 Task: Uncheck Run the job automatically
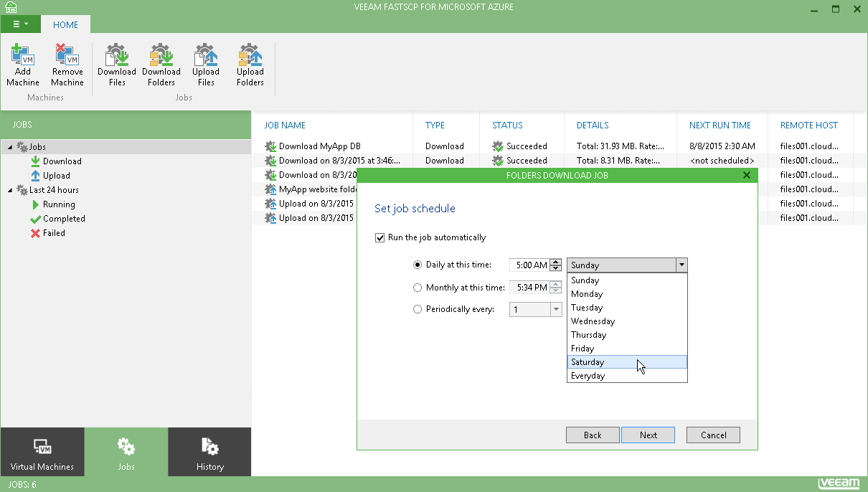[380, 237]
